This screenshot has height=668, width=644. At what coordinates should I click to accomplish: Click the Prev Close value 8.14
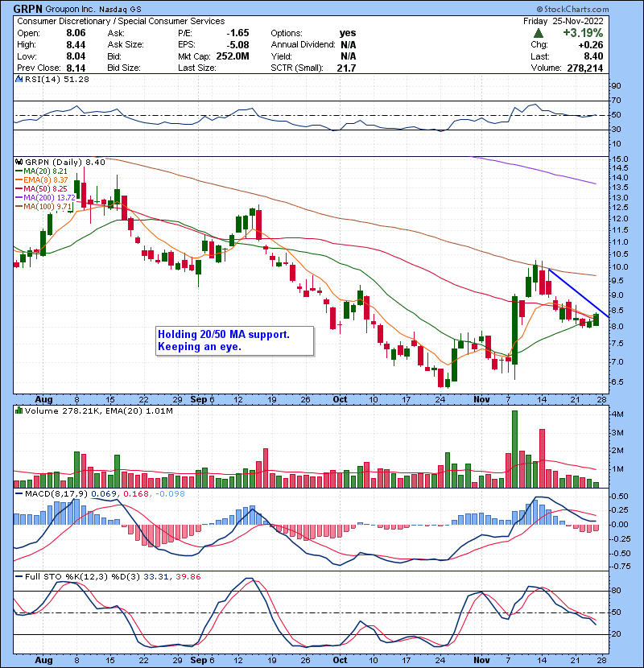tap(76, 68)
